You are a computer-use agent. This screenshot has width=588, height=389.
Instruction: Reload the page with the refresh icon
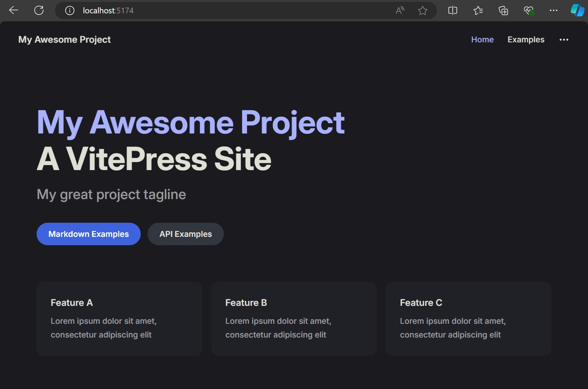point(39,10)
